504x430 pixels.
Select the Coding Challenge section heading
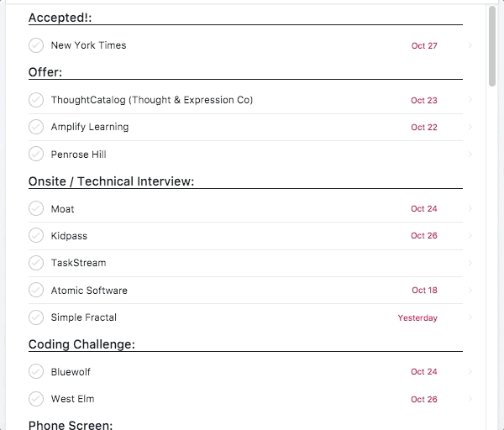pos(81,344)
